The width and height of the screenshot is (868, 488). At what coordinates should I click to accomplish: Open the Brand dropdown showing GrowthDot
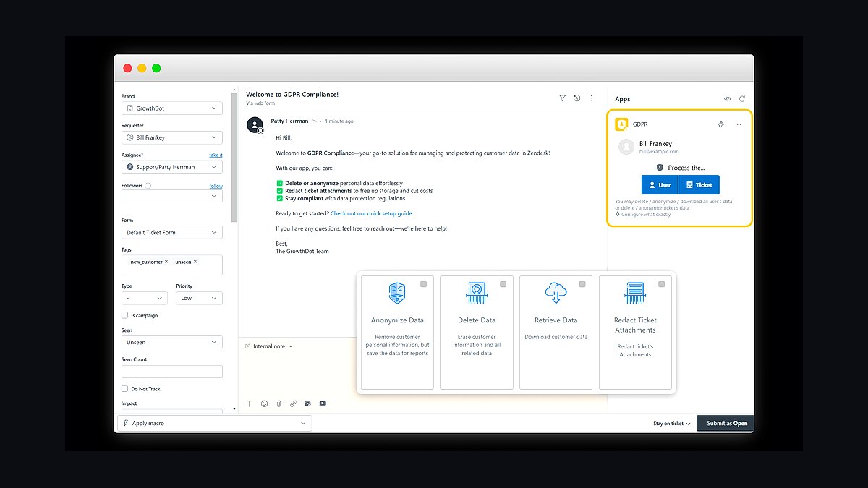(x=172, y=108)
